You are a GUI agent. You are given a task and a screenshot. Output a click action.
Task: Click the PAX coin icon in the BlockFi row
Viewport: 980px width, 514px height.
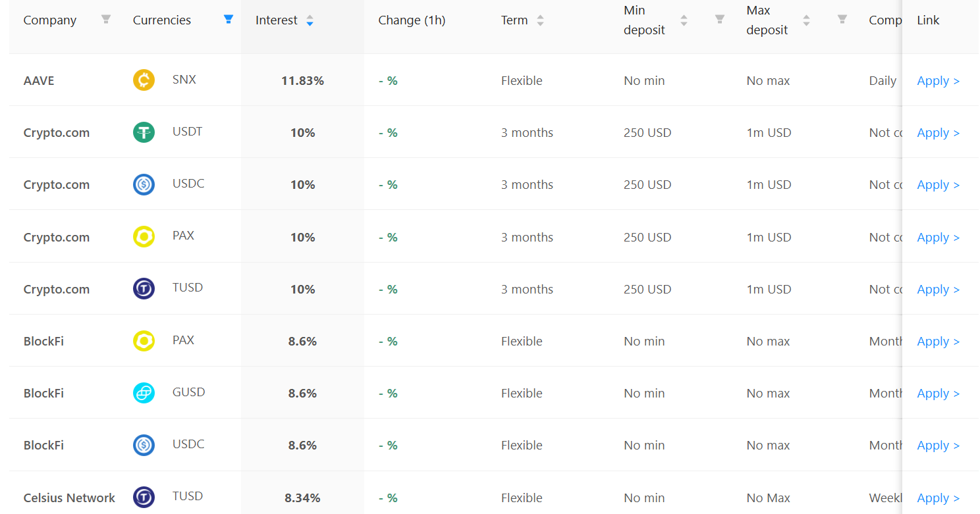click(x=144, y=341)
